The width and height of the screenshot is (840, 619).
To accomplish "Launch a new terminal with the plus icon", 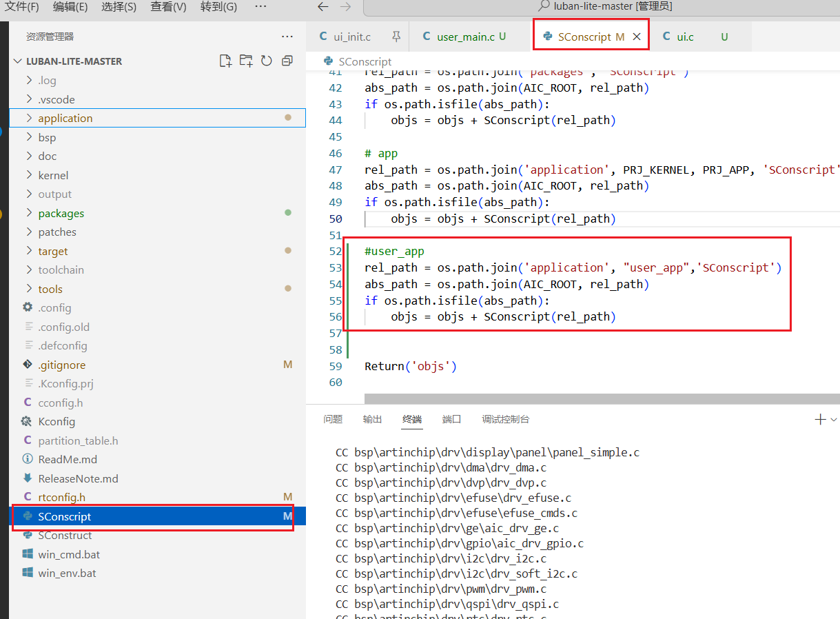I will pos(820,419).
